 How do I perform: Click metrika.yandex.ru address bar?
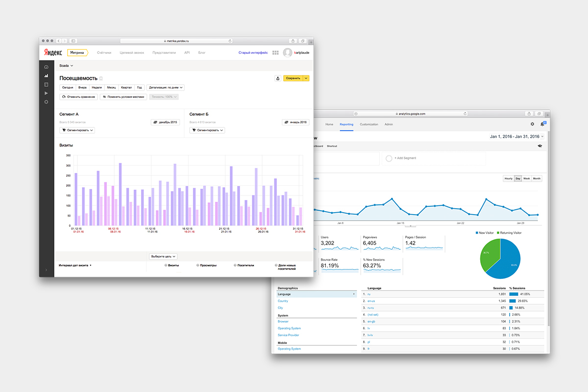click(176, 41)
